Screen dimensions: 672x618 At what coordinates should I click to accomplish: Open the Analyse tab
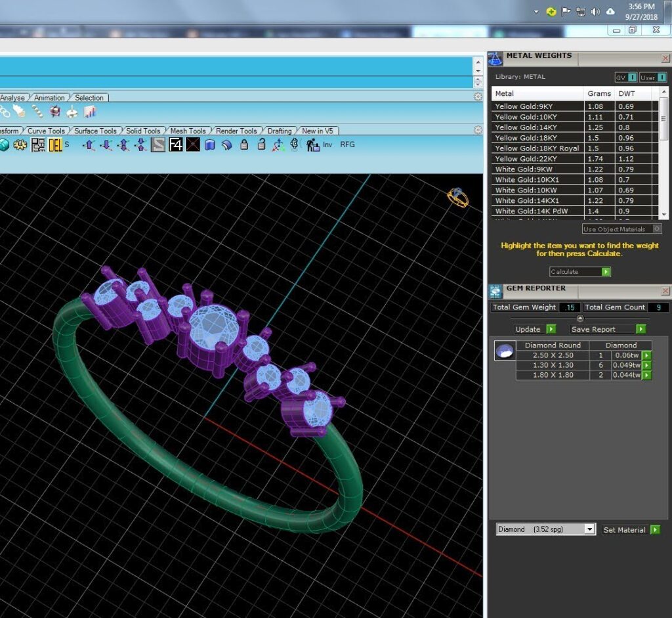click(x=12, y=98)
